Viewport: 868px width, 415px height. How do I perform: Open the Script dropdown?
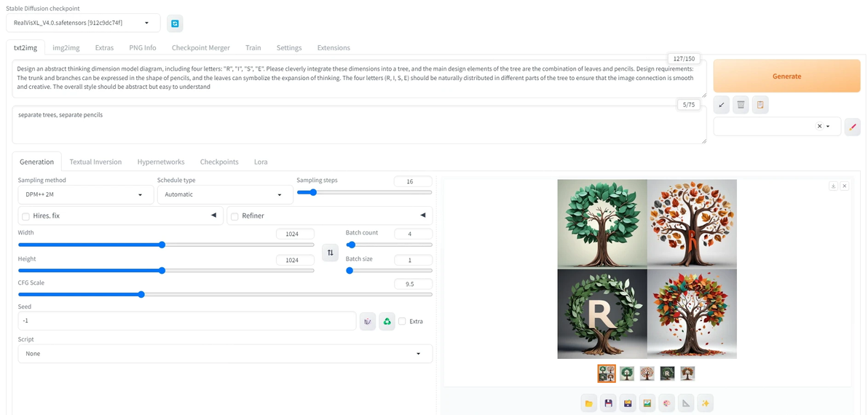click(225, 354)
